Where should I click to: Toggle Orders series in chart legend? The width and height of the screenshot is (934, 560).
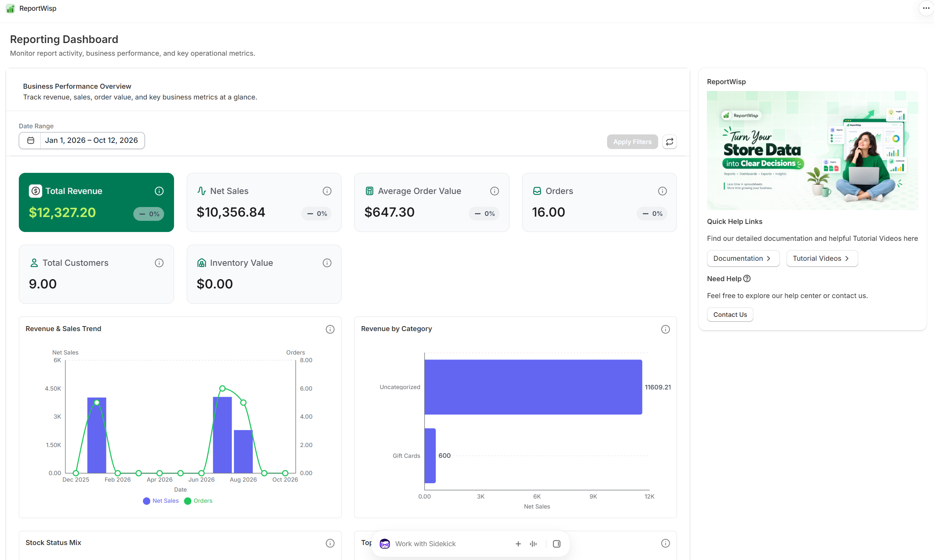point(198,501)
